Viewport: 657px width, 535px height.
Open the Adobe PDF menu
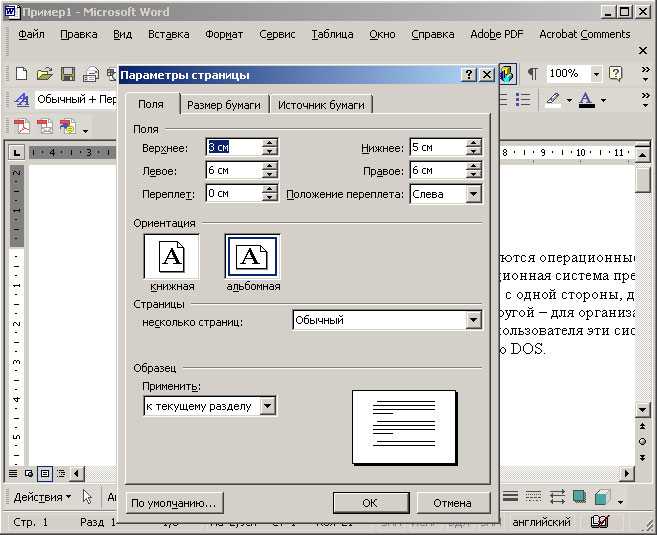[x=497, y=34]
